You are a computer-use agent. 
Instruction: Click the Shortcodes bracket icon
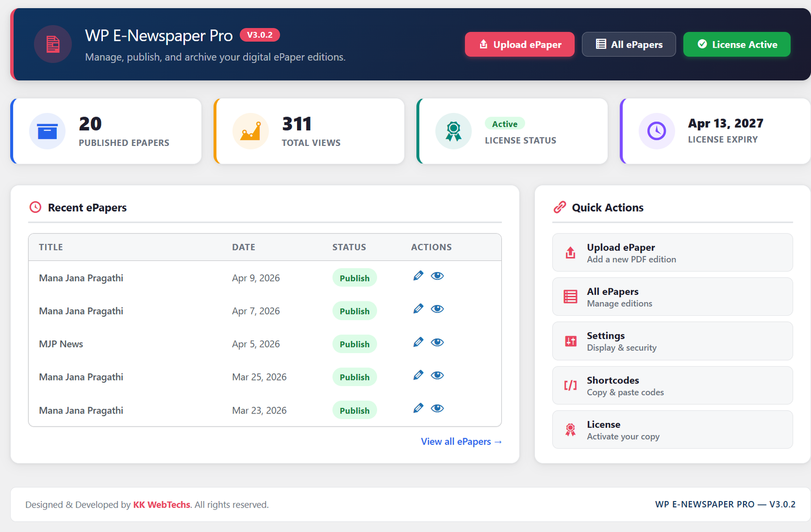click(570, 385)
